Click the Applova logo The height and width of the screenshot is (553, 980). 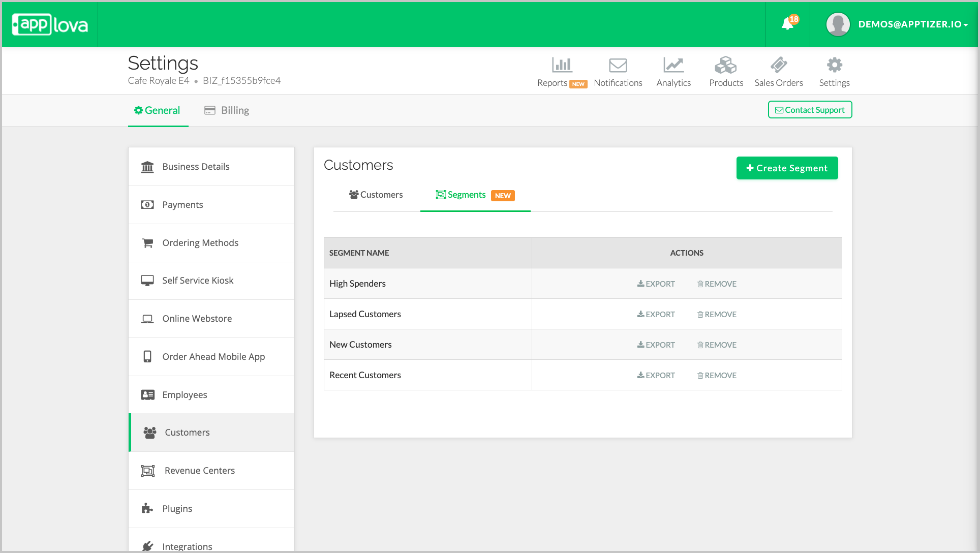[x=50, y=24]
